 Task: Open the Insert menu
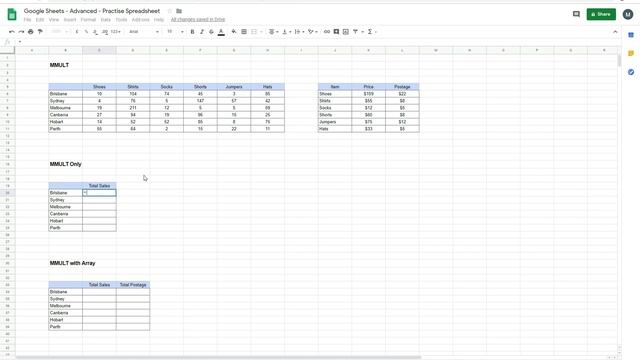[70, 20]
